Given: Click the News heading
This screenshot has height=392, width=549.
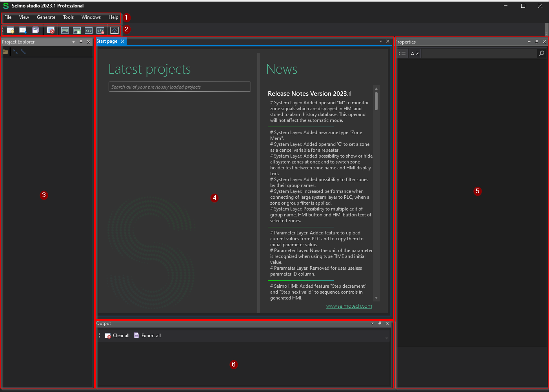Looking at the screenshot, I should pos(282,69).
